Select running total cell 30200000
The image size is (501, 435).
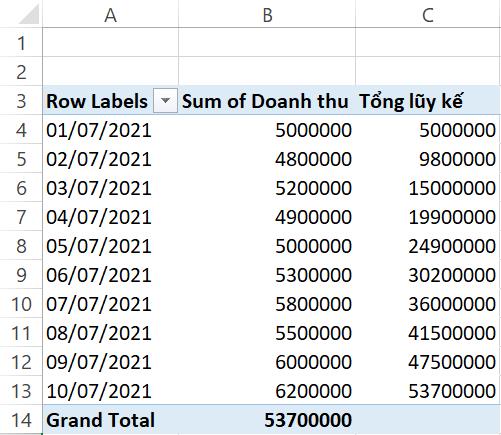click(x=428, y=275)
